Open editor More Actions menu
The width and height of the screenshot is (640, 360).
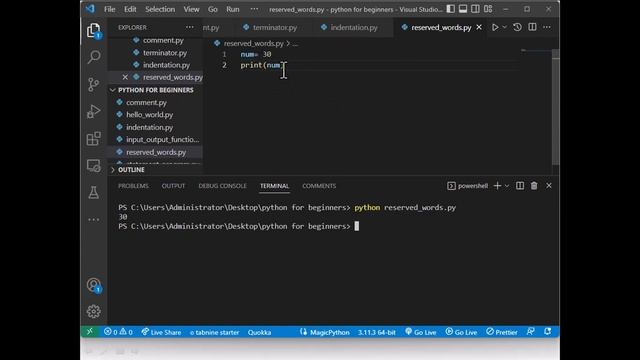tap(547, 27)
